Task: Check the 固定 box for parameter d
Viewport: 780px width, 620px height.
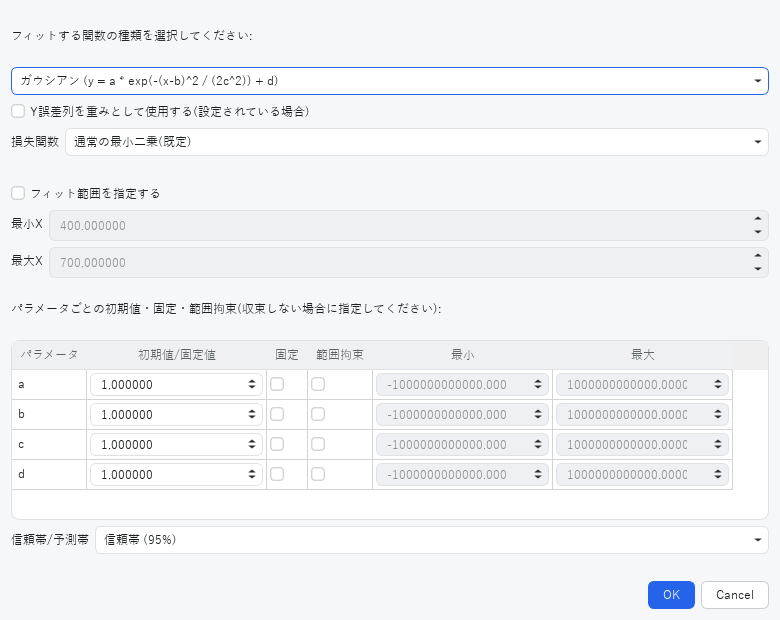Action: [277, 474]
